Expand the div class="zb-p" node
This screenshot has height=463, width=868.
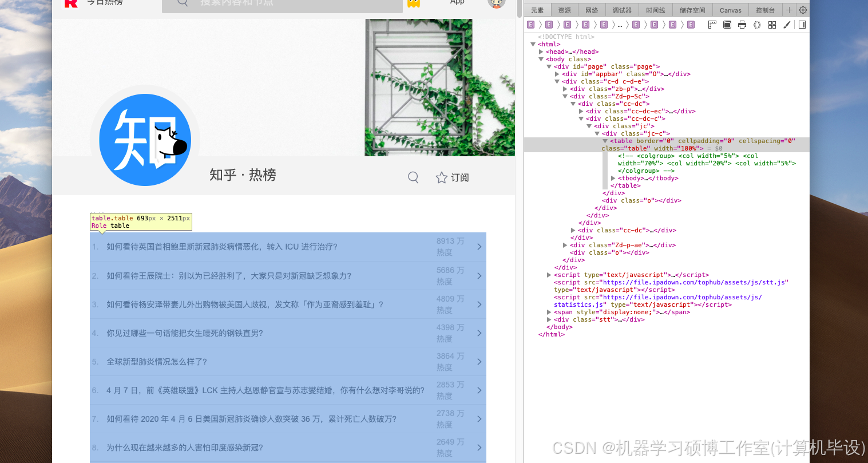click(565, 89)
